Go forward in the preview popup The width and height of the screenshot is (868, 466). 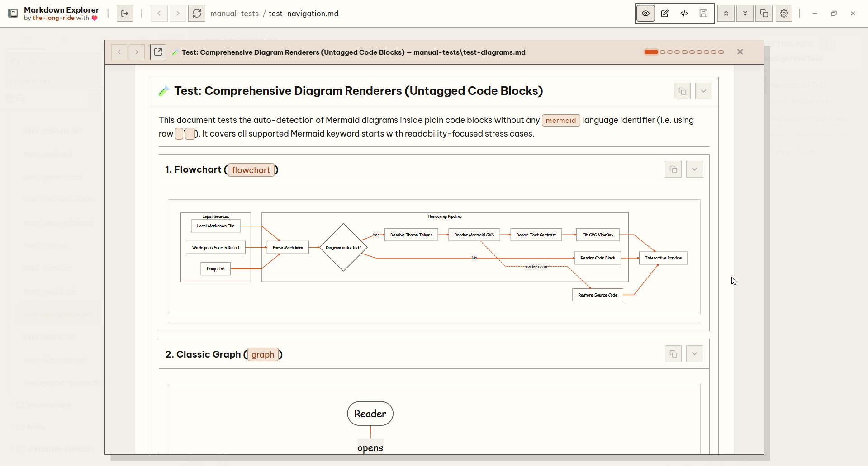[x=137, y=52]
